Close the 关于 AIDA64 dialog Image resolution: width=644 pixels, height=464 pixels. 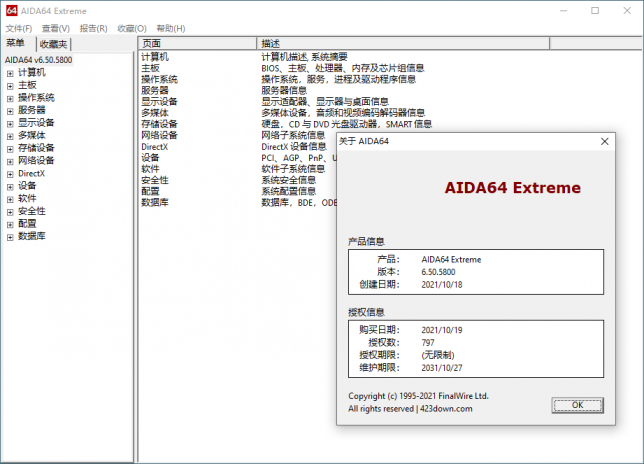pyautogui.click(x=605, y=142)
